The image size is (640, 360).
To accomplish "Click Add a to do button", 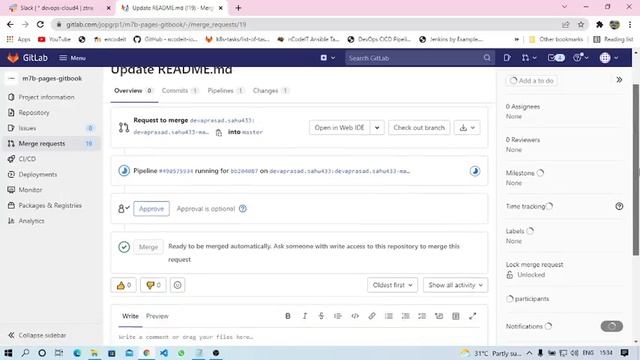I will [532, 81].
